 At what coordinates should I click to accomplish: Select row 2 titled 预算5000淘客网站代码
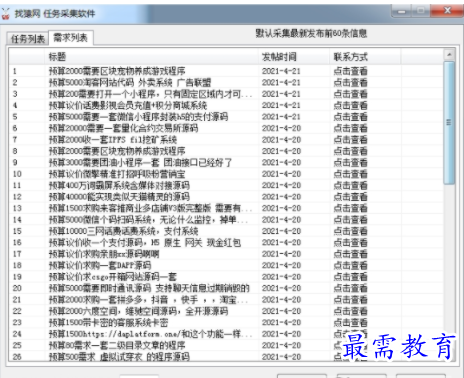(x=130, y=82)
